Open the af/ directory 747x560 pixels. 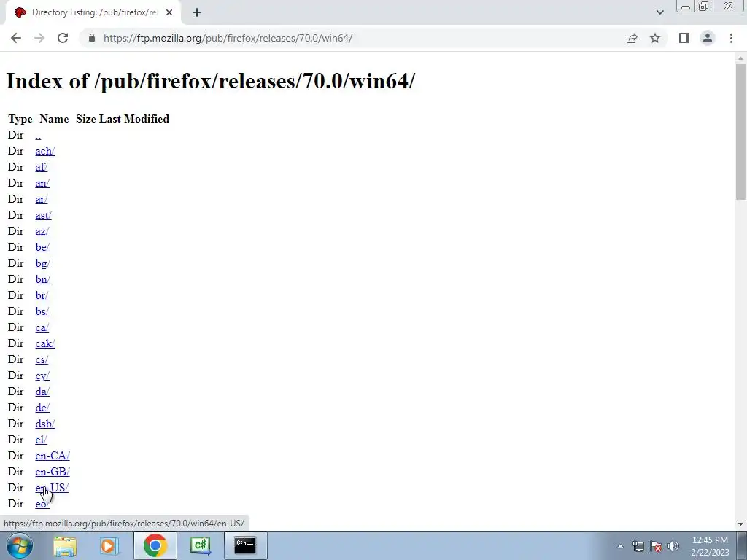[x=42, y=167]
